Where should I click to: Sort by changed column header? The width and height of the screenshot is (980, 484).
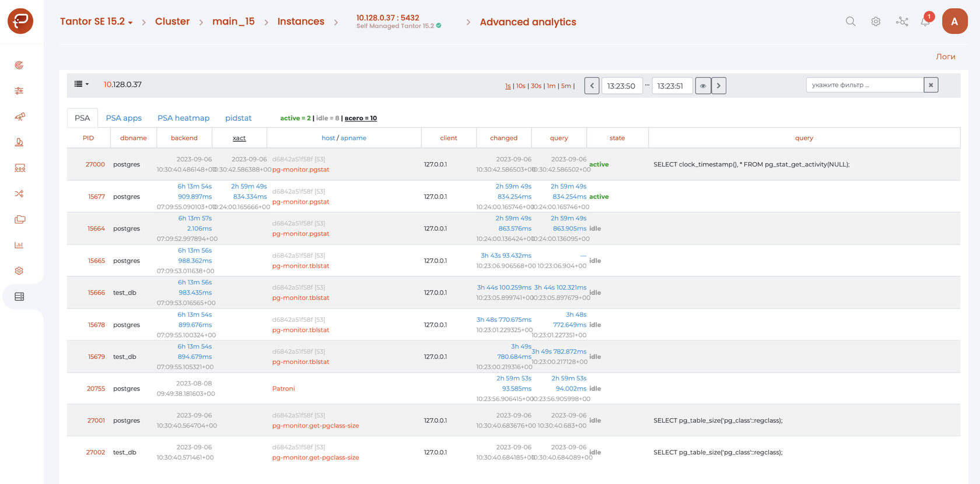pos(503,138)
